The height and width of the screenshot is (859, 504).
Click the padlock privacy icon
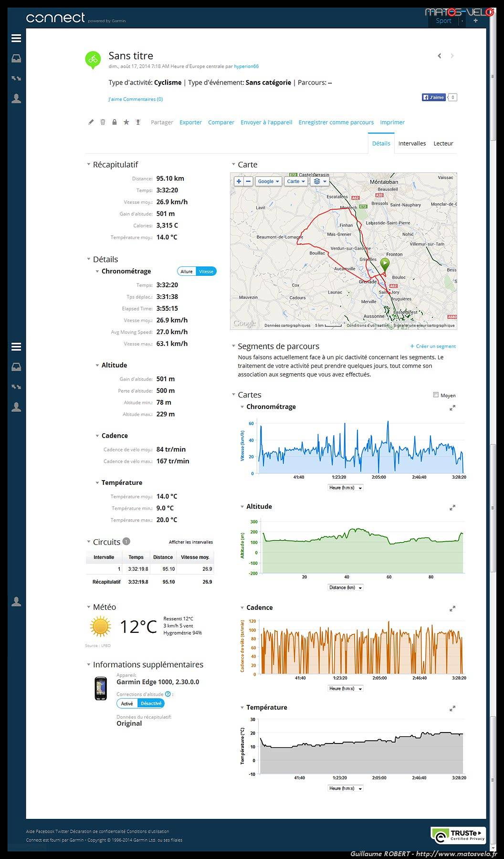[x=115, y=122]
